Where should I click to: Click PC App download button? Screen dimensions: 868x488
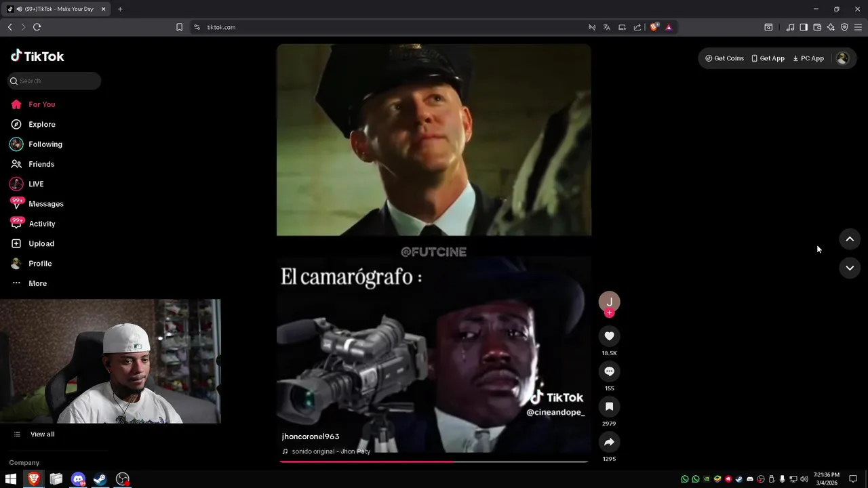(808, 58)
